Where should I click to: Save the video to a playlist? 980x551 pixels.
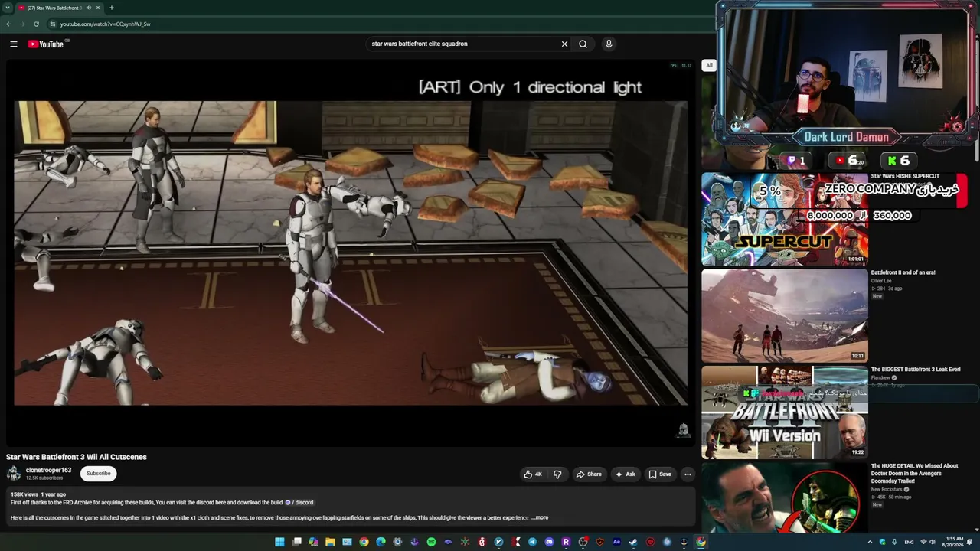660,474
